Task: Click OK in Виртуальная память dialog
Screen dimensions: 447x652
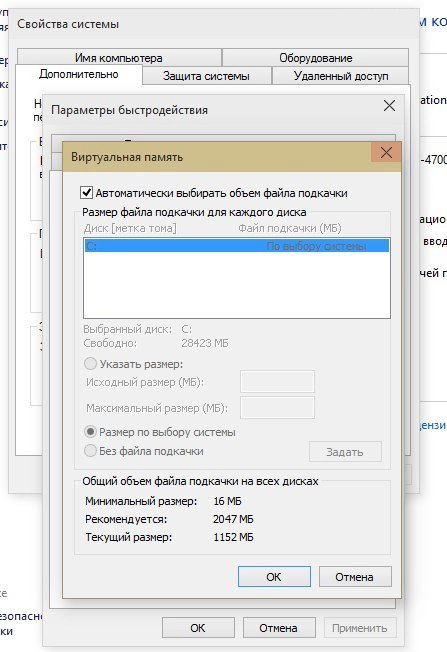Action: click(274, 577)
